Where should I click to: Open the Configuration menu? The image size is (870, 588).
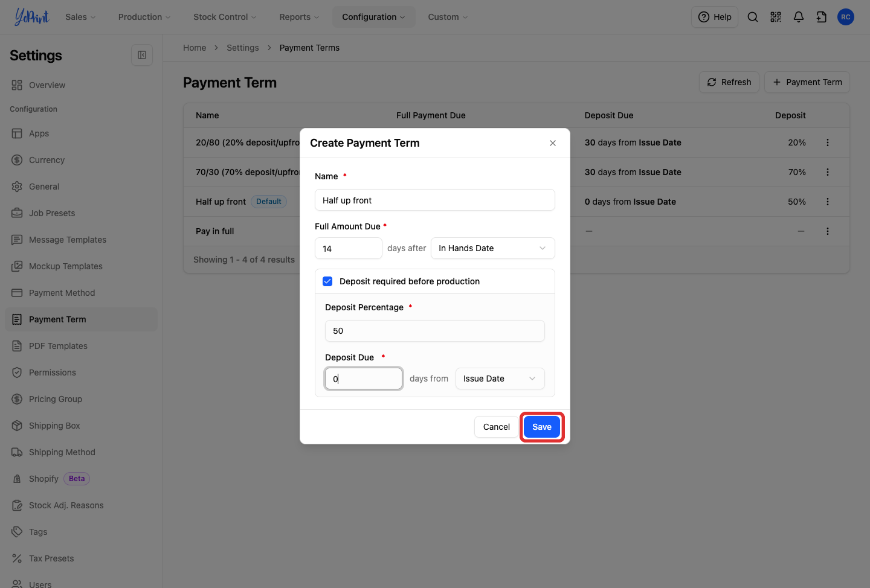373,17
